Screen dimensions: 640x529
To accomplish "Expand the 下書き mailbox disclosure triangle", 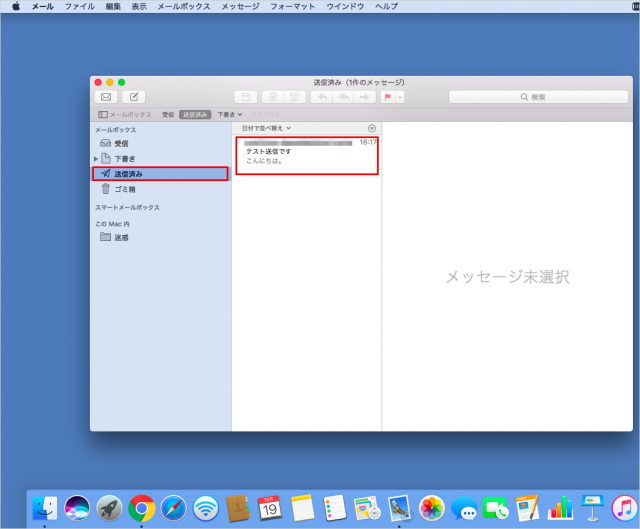I will tap(96, 159).
